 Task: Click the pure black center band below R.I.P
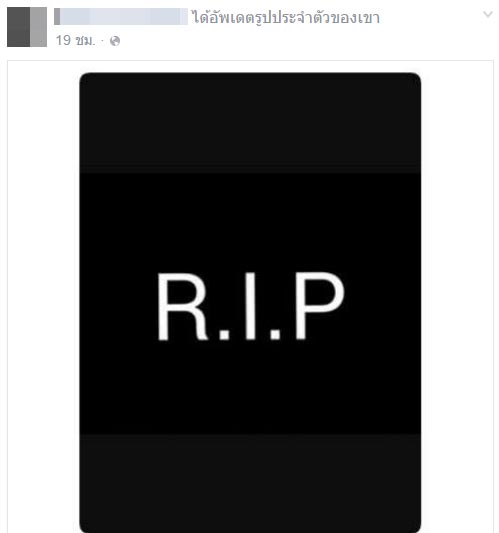click(x=250, y=388)
